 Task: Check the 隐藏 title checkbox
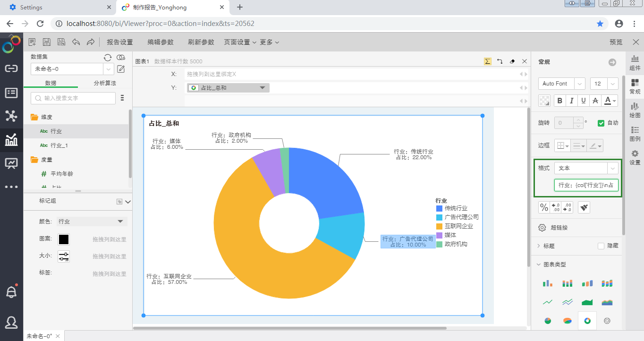(x=601, y=246)
